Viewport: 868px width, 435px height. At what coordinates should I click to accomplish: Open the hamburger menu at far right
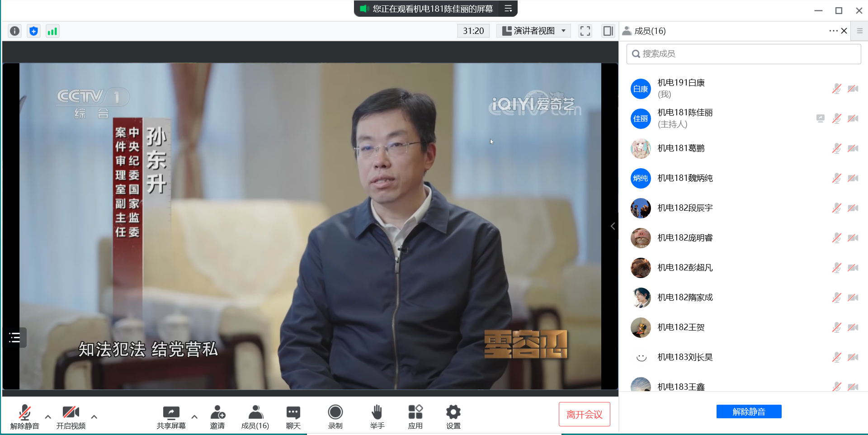tap(860, 31)
